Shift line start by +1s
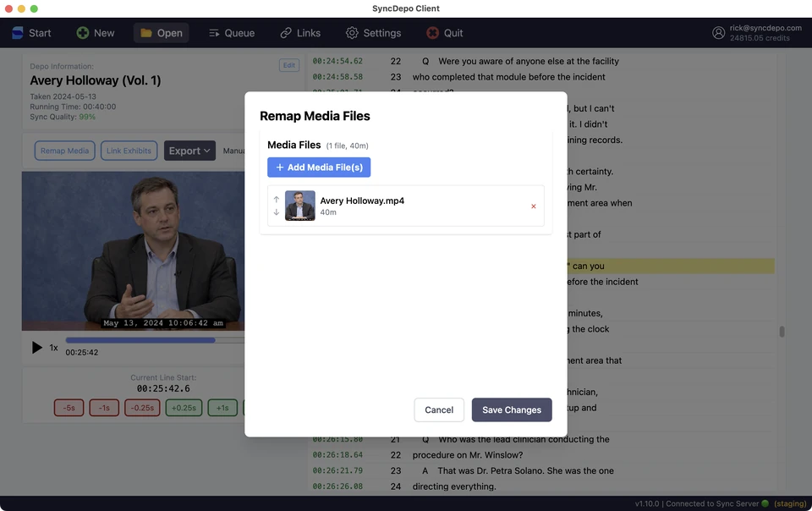Viewport: 812px width, 511px height. [222, 408]
